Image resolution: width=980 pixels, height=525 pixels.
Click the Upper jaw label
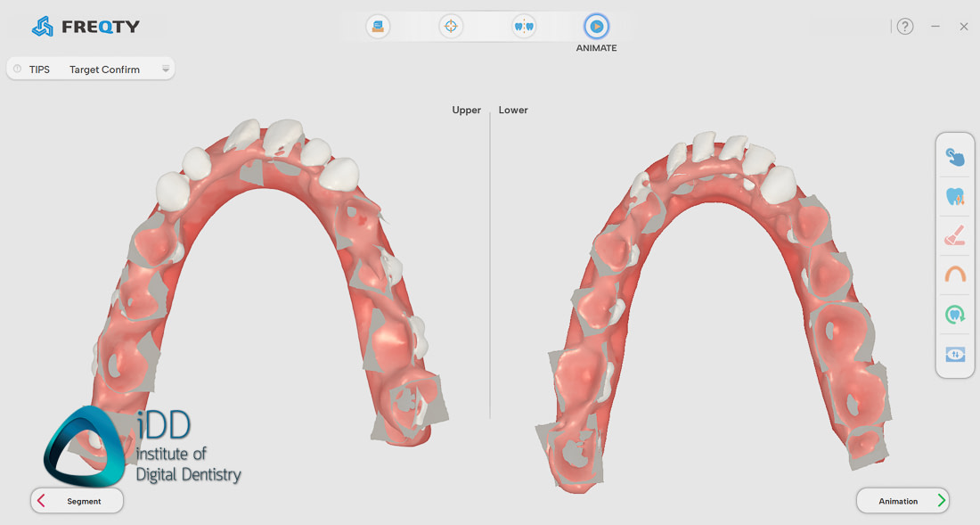[x=466, y=111]
